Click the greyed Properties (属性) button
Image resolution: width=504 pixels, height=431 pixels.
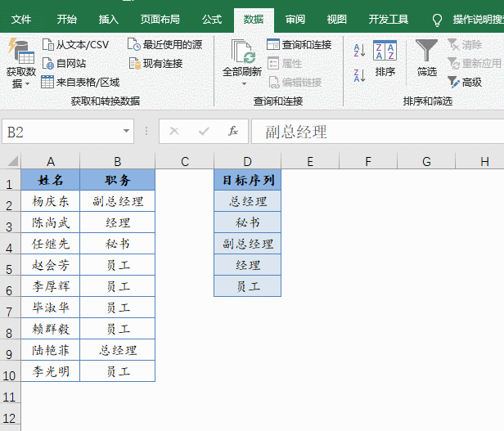pyautogui.click(x=285, y=63)
